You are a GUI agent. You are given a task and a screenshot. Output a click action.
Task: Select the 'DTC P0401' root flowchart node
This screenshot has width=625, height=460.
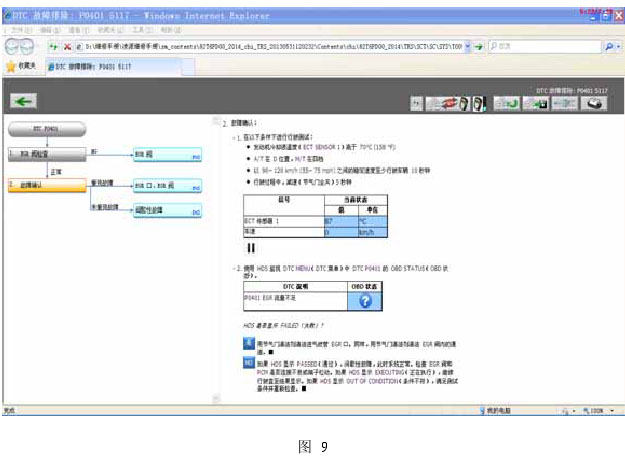[45, 129]
